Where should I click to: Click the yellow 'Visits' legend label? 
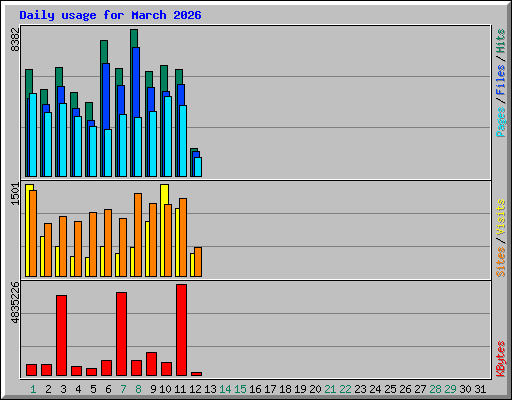(x=501, y=218)
